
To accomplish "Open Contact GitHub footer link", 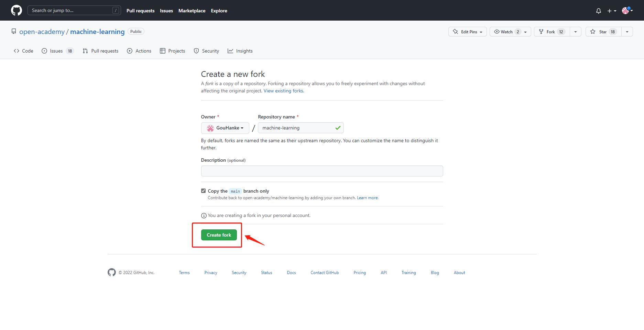I will pos(325,273).
